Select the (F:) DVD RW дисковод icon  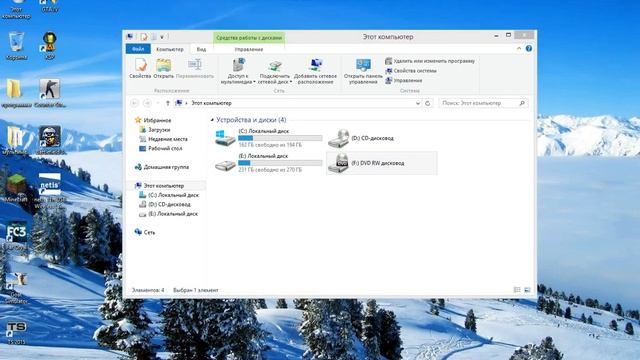pyautogui.click(x=338, y=163)
